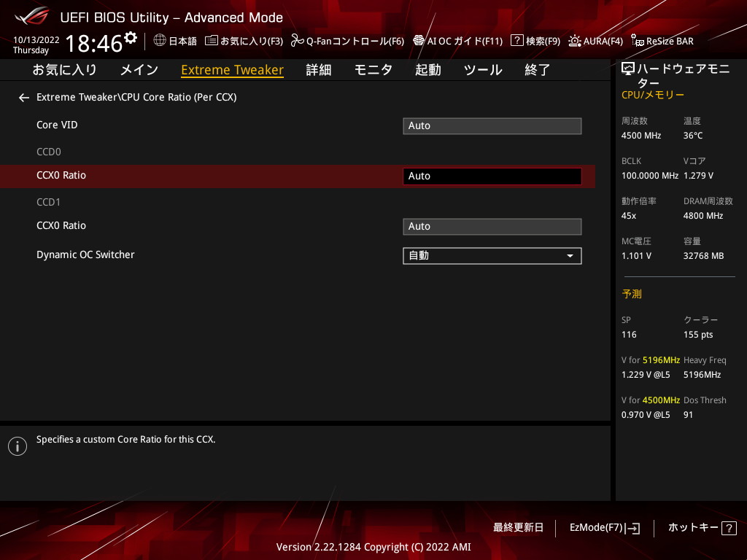Click CCD1 CCX0 Ratio Auto field
This screenshot has width=747, height=560.
(x=492, y=227)
